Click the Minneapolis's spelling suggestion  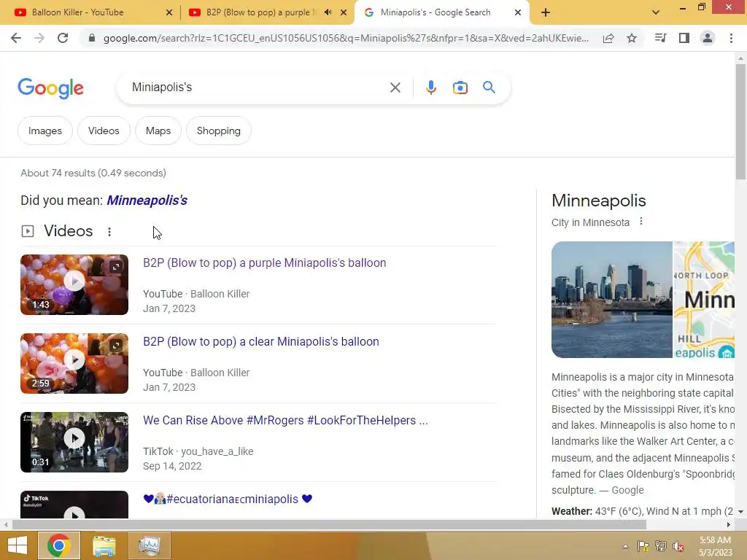tap(147, 201)
